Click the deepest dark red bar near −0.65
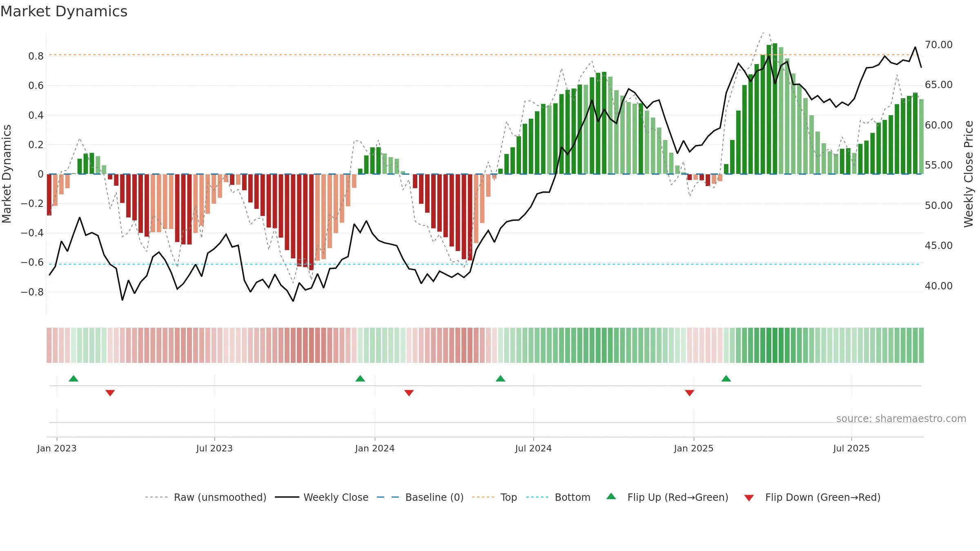Screen dimensions: 980x551 pyautogui.click(x=312, y=222)
